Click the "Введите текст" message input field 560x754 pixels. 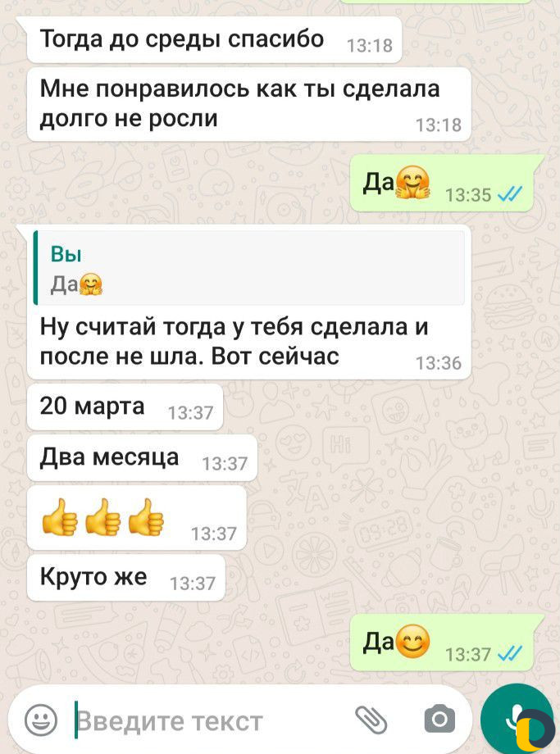pyautogui.click(x=212, y=721)
